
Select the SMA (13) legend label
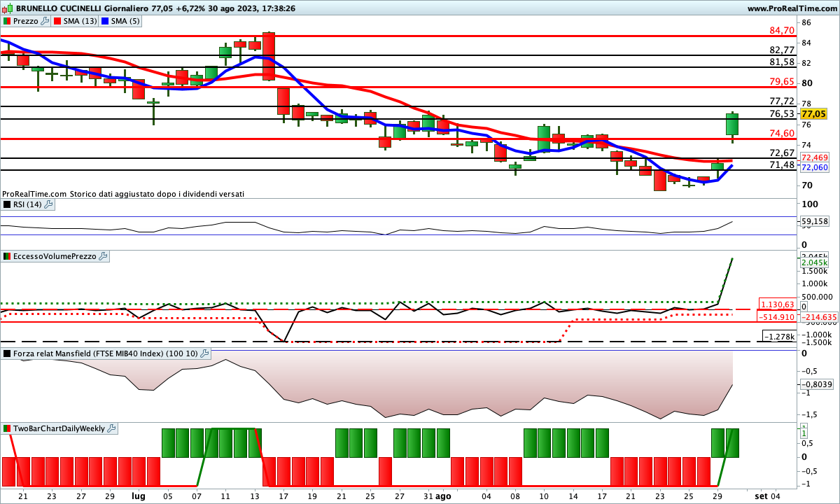80,21
